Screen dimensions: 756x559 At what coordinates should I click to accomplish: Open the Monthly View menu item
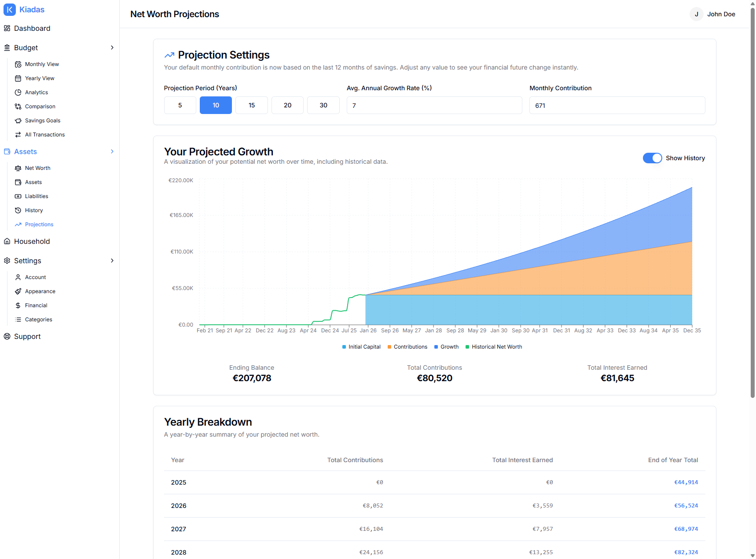(x=42, y=64)
